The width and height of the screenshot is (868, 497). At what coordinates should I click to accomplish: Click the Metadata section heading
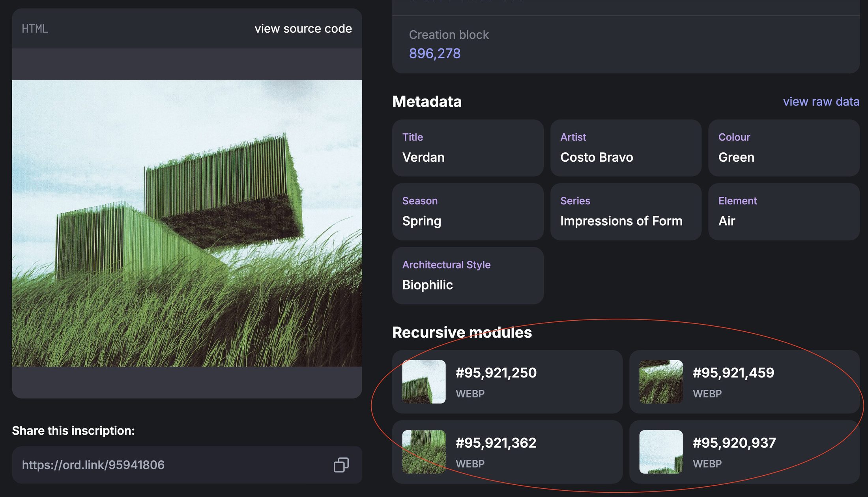427,102
